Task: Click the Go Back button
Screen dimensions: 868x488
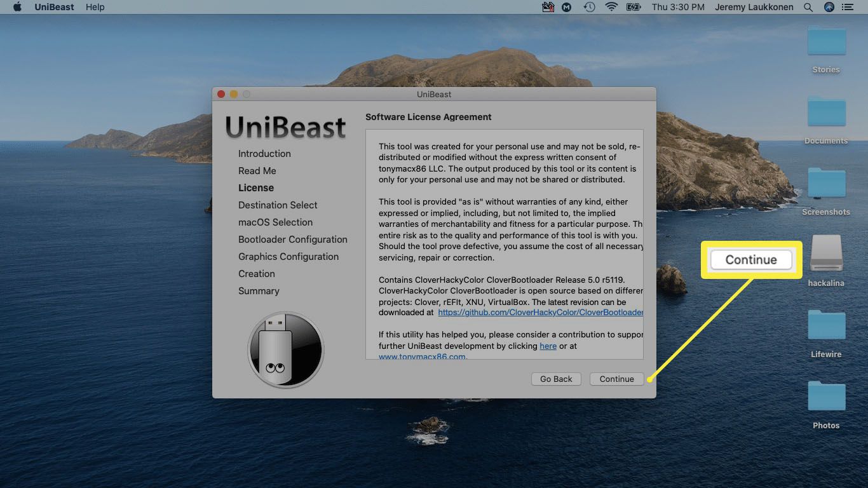Action: click(556, 379)
